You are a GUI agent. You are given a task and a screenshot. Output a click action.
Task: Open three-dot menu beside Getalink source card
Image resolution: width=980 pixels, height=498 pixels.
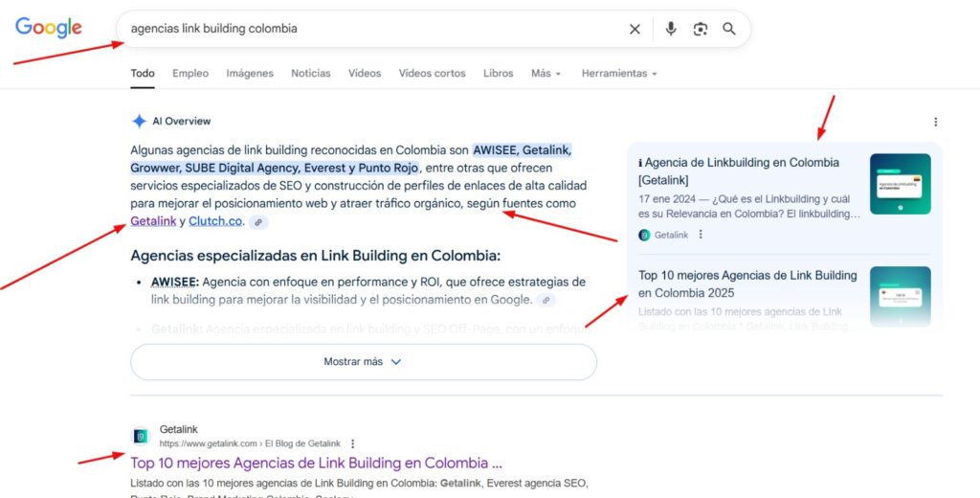(x=701, y=235)
